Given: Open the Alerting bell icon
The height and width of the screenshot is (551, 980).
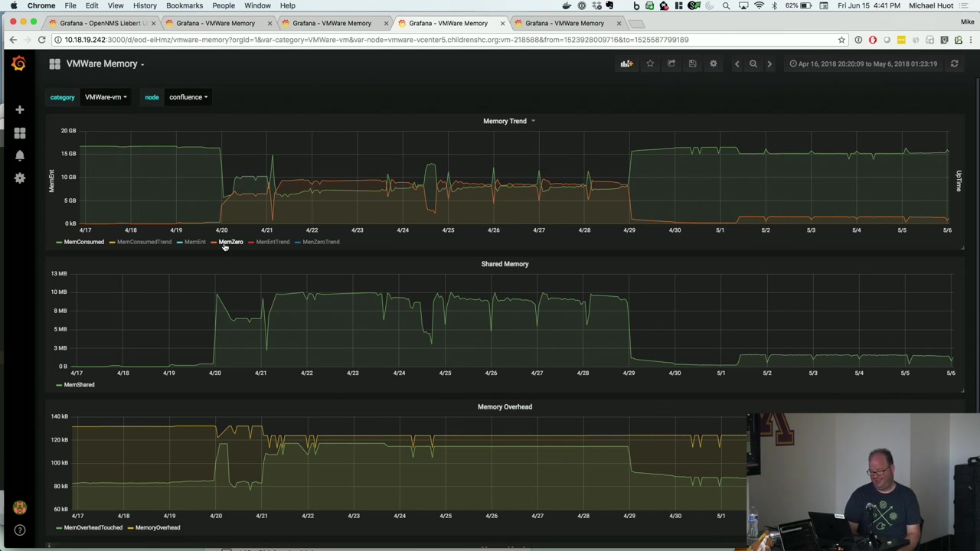Looking at the screenshot, I should click(20, 155).
